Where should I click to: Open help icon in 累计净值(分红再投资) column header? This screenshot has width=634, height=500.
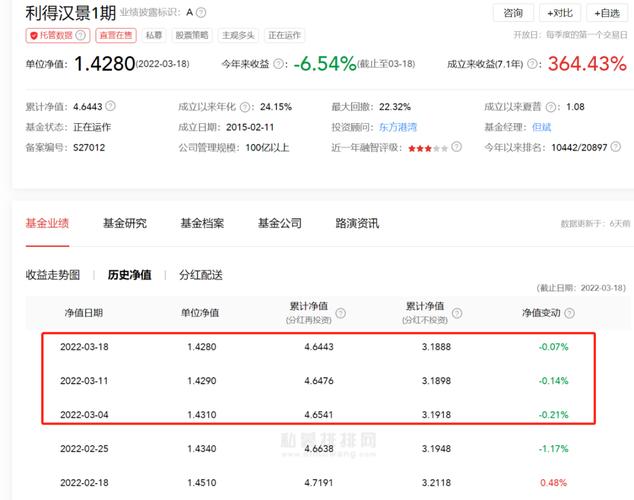(341, 313)
